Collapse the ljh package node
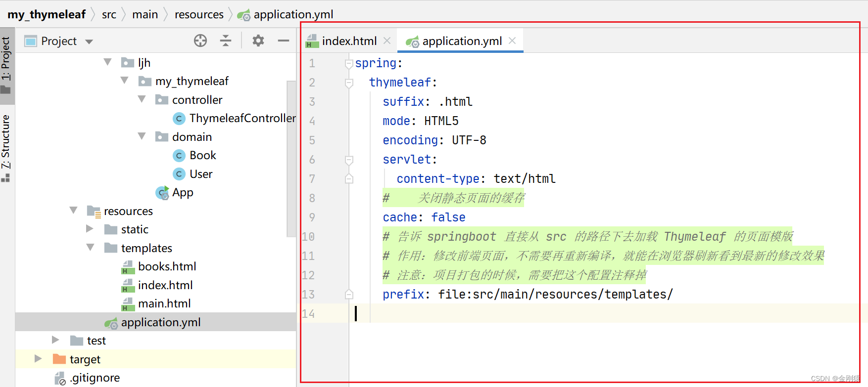868x387 pixels. 107,62
